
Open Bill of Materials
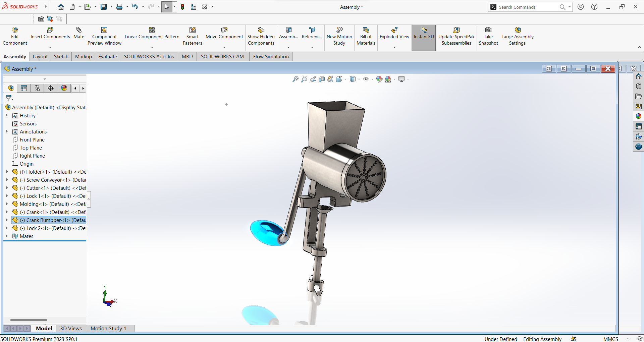(x=366, y=36)
